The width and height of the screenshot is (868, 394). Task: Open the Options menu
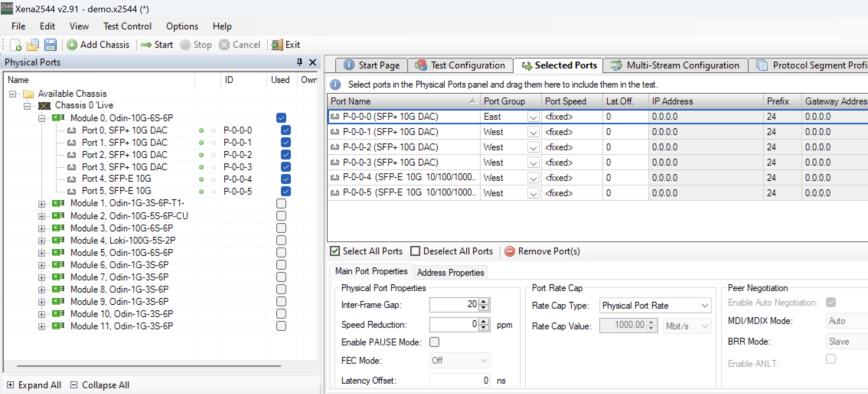[x=182, y=26]
